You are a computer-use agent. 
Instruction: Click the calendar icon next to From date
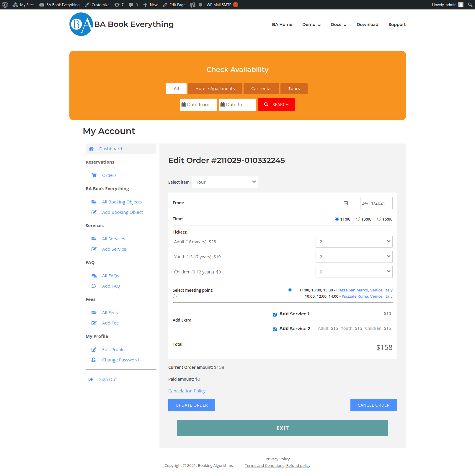coord(346,203)
